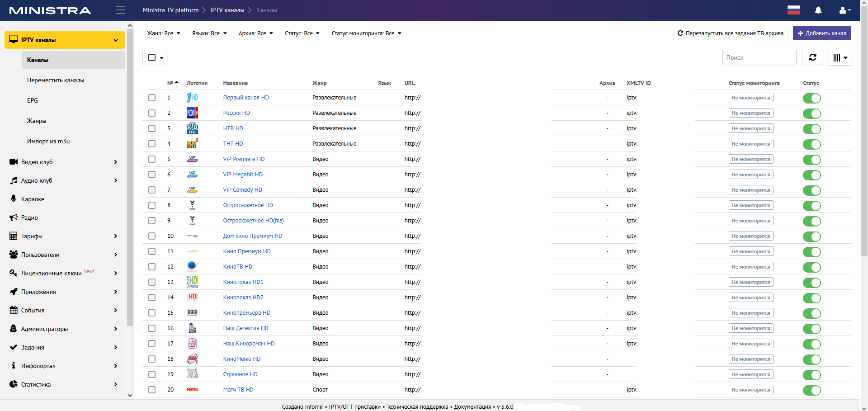Click the Пользователи group icon
Image resolution: width=868 pixels, height=411 pixels.
[14, 255]
